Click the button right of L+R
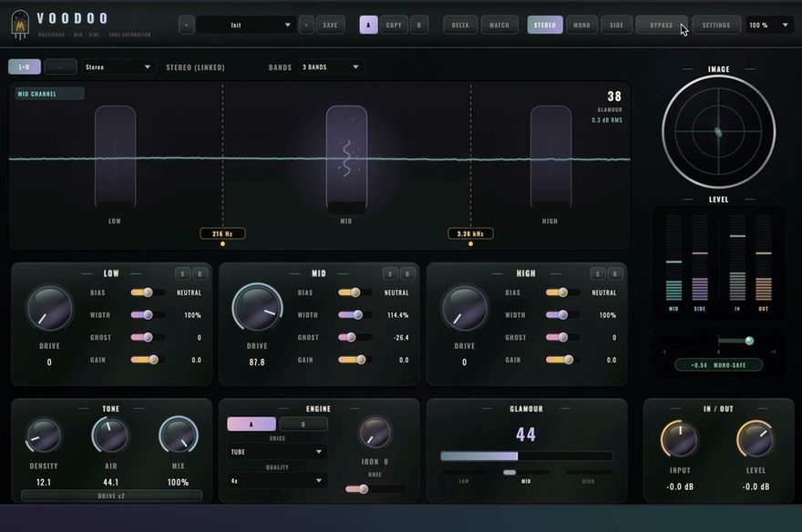This screenshot has height=532, width=802. (x=60, y=66)
